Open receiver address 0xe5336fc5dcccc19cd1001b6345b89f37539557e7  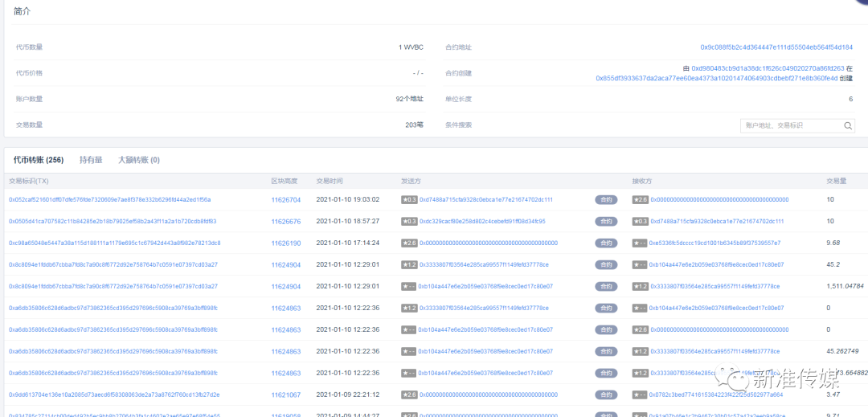click(x=715, y=243)
